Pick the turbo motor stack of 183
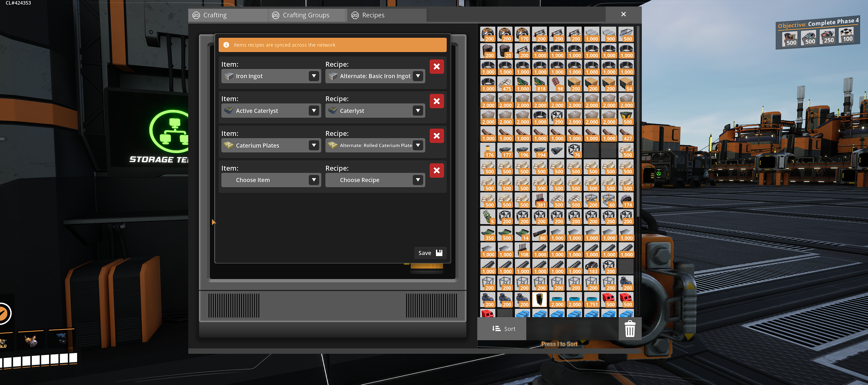868x385 pixels. pyautogui.click(x=591, y=267)
